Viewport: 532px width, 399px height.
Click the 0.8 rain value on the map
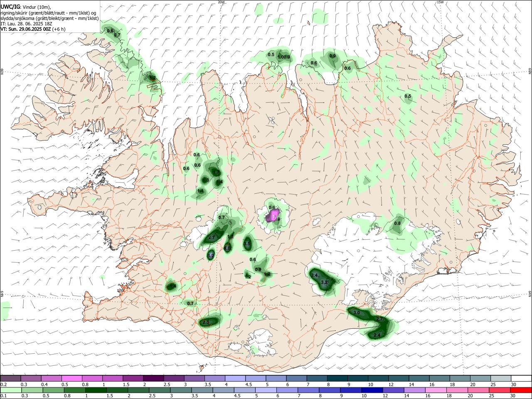pyautogui.click(x=397, y=223)
